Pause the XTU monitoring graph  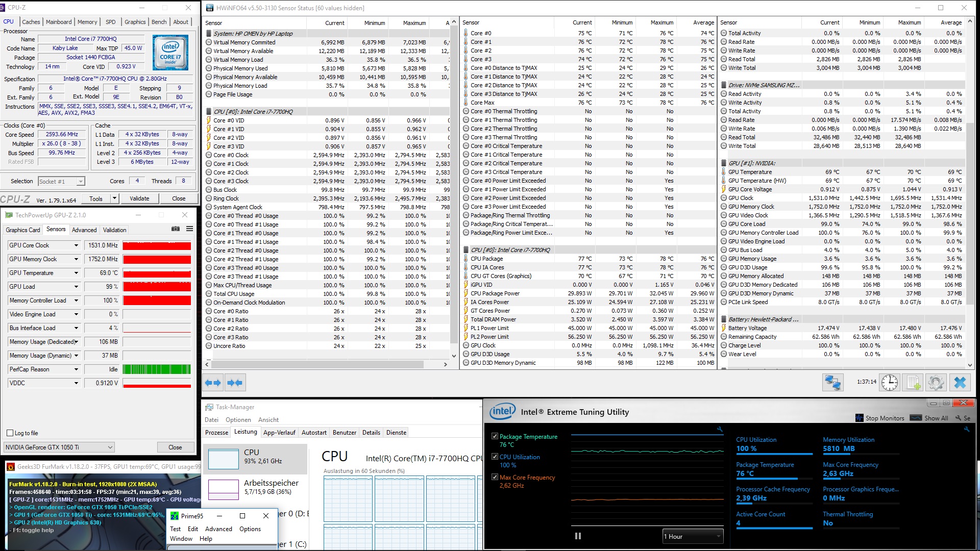point(578,536)
